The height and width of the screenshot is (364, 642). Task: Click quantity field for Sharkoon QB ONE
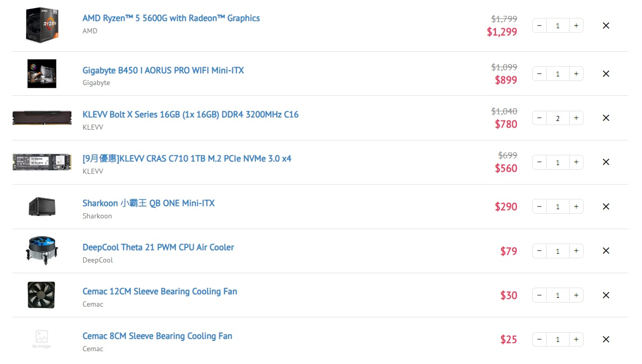click(558, 207)
